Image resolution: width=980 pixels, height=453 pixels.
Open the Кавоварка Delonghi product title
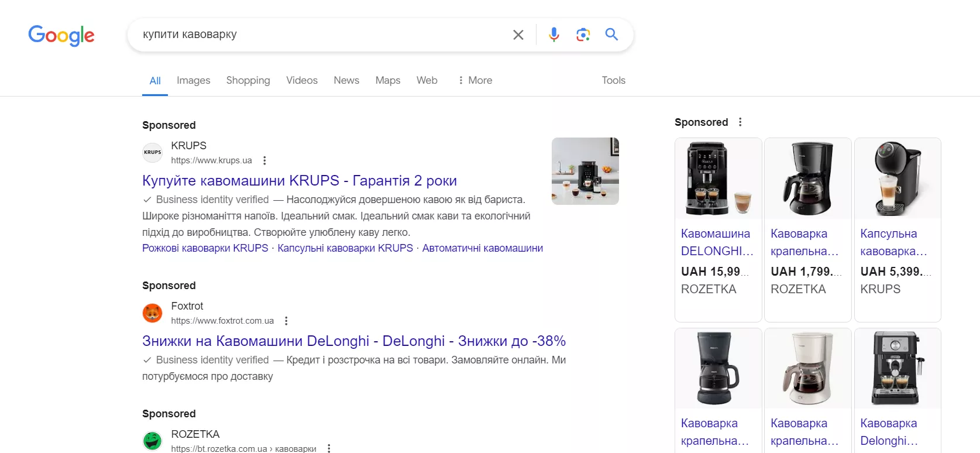pyautogui.click(x=889, y=432)
